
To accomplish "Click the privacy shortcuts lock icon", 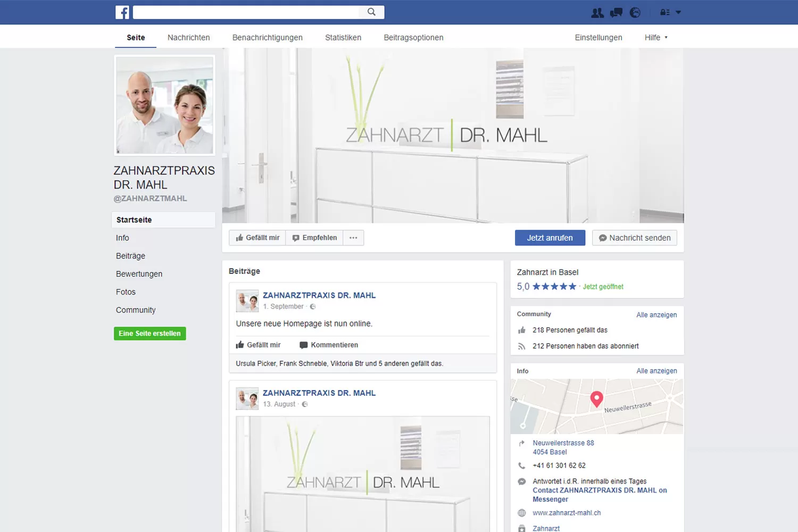I will point(664,12).
